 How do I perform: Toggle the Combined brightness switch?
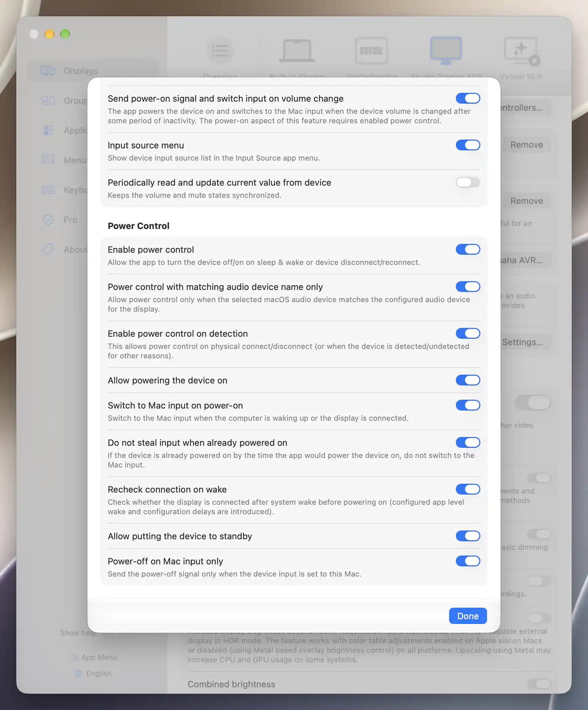pos(539,685)
